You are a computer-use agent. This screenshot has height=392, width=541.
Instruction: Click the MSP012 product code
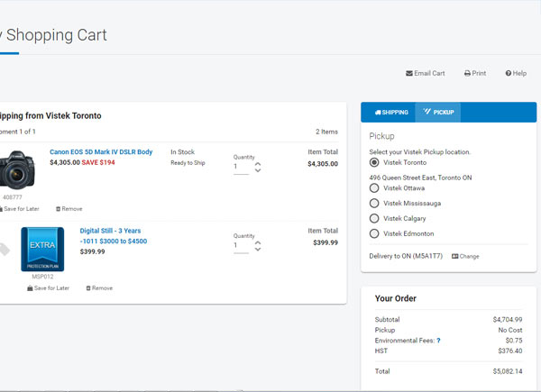[42, 277]
